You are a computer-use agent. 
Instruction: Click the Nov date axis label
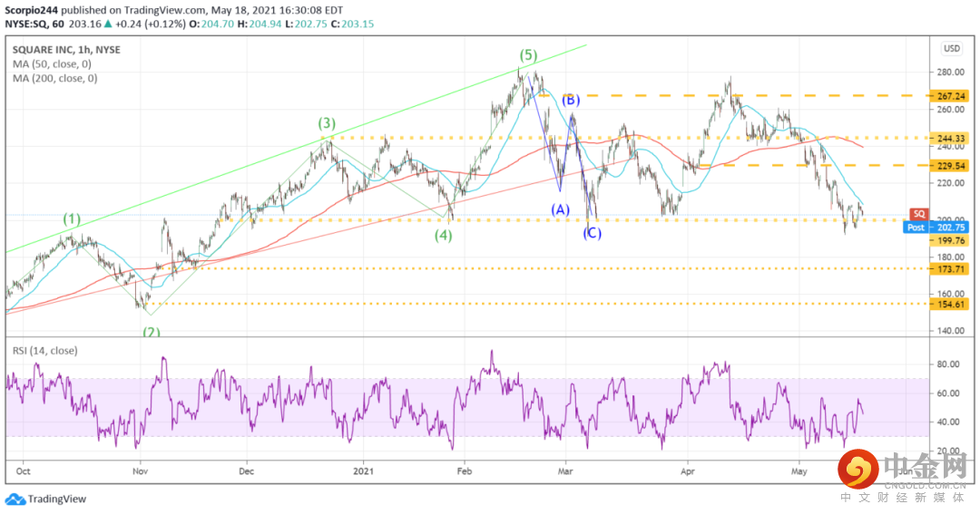pos(140,470)
